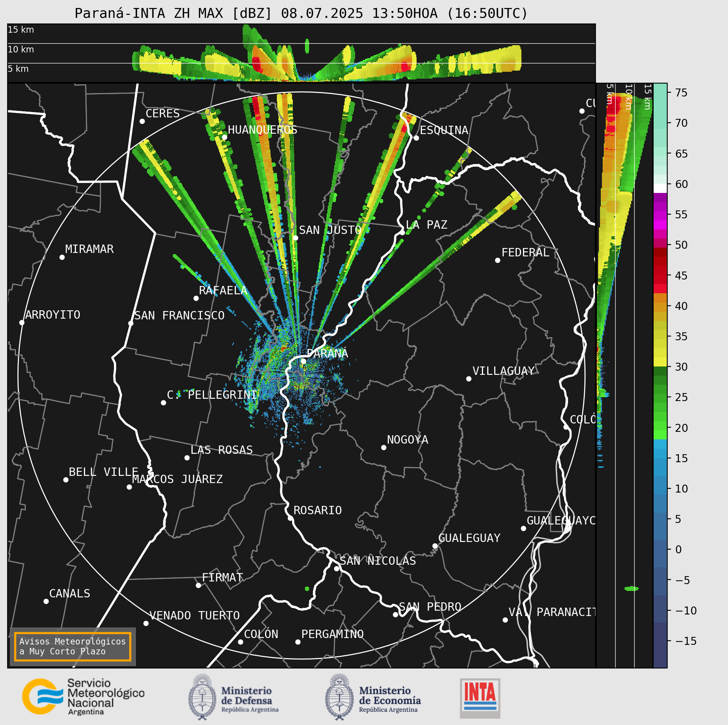Click the 10 km label in top cross-section
The height and width of the screenshot is (725, 728).
[x=21, y=49]
